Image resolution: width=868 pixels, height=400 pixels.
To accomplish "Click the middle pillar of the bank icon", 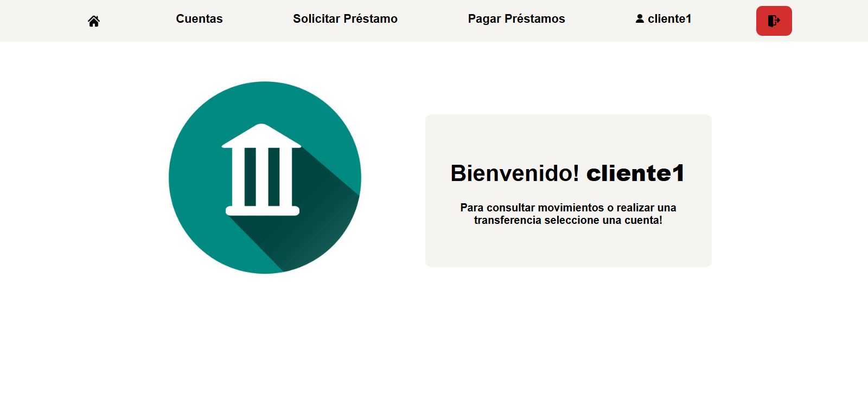I will click(x=263, y=176).
